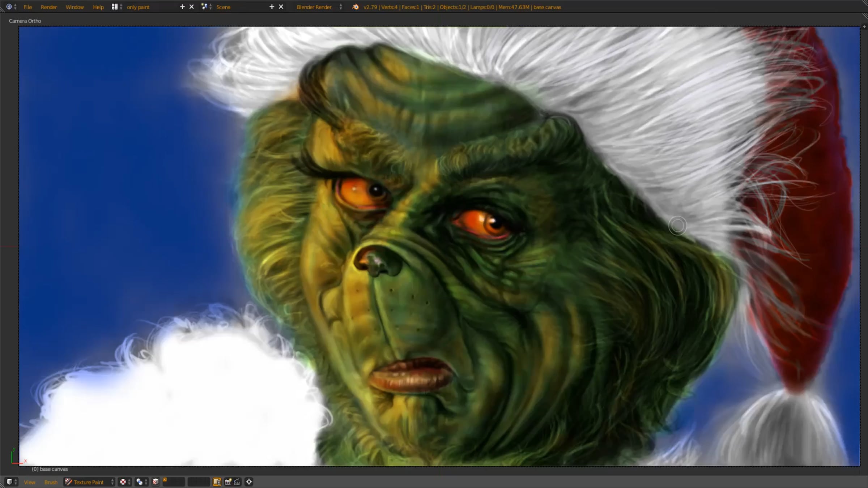Delete the 'only paint' screen layout
Image resolution: width=868 pixels, height=488 pixels.
click(192, 7)
